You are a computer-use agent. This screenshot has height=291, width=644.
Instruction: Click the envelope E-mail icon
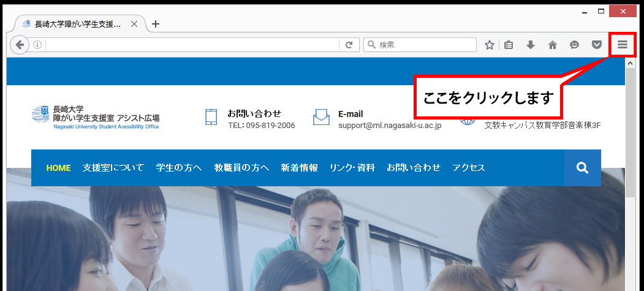pos(321,117)
